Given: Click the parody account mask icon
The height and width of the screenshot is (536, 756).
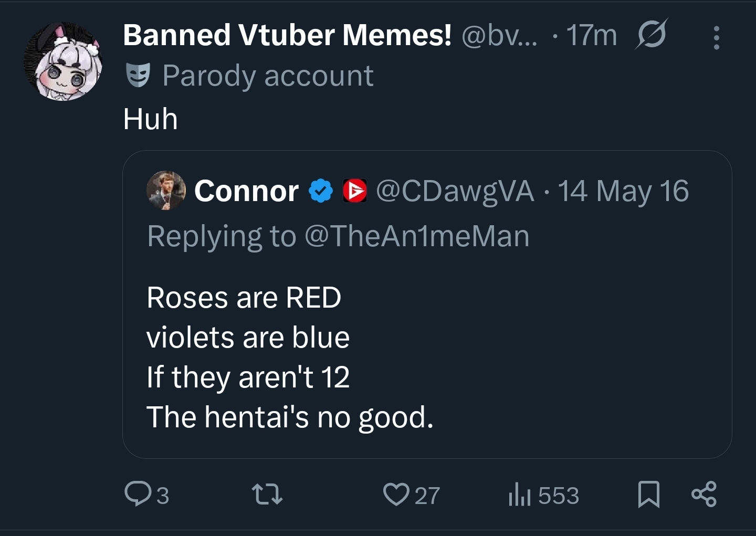Looking at the screenshot, I should [x=138, y=75].
